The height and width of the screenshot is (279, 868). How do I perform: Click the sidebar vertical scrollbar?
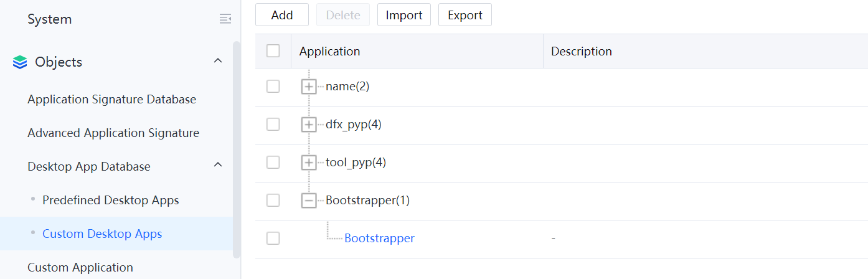pyautogui.click(x=236, y=149)
